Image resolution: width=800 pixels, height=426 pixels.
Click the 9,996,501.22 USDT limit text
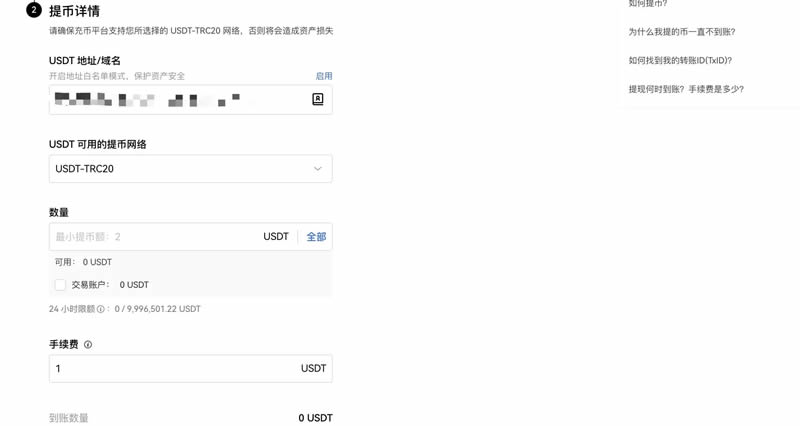[x=163, y=309]
